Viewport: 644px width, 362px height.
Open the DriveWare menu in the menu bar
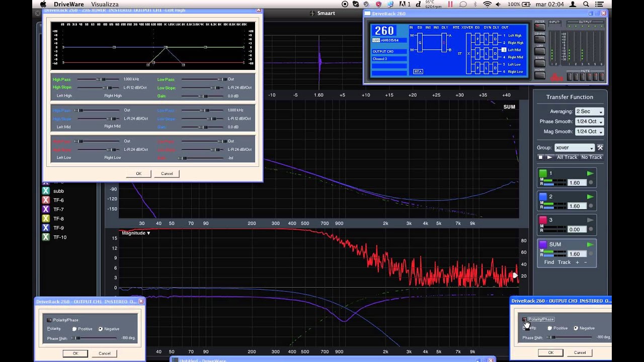pyautogui.click(x=69, y=4)
